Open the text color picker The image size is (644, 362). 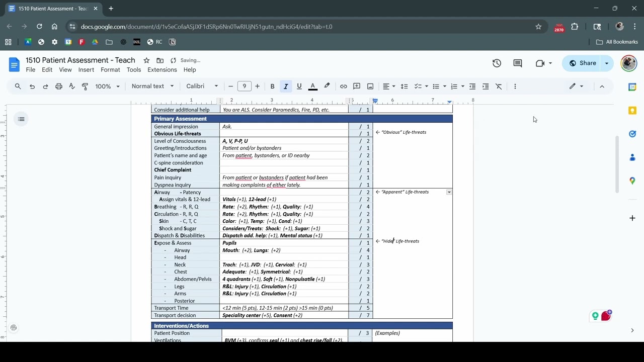[x=312, y=86]
